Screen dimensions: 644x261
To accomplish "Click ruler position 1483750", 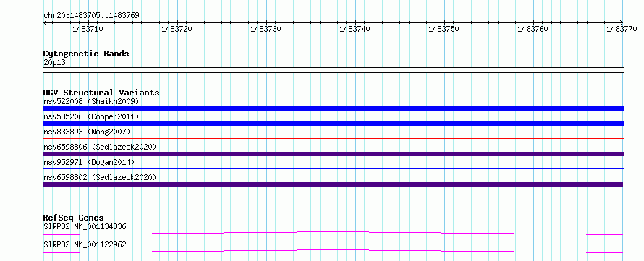I will (444, 29).
